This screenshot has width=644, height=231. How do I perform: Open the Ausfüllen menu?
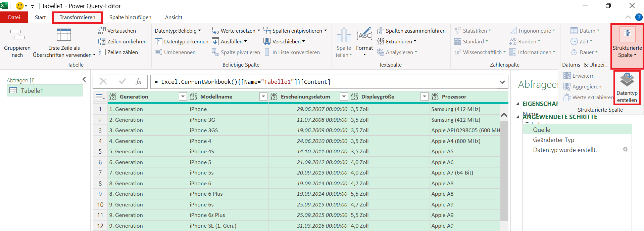[229, 41]
